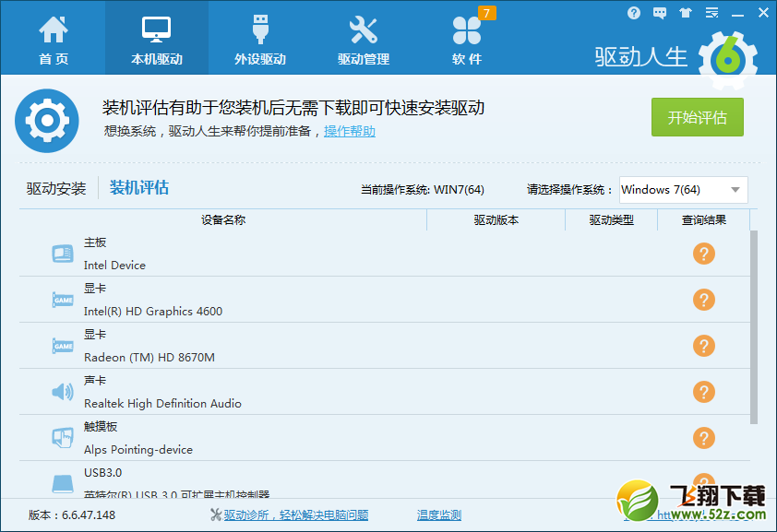Open the Windows 7(64) OS dropdown
The width and height of the screenshot is (777, 532).
684,190
